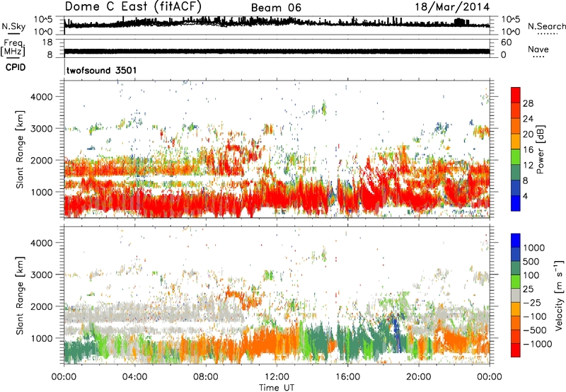Screen dimensions: 566x392
Task: Click the "500" label on the velocity color bar
Action: (531, 261)
